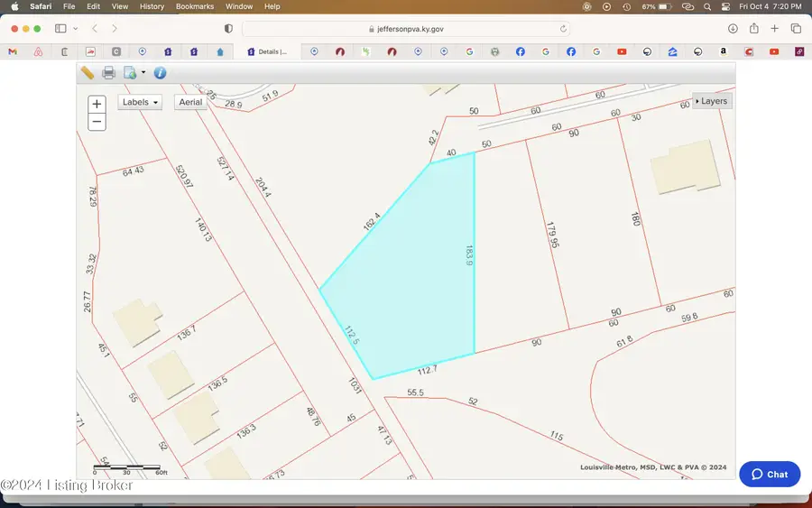The width and height of the screenshot is (812, 508).
Task: Click the 183.9 boundary label
Action: pos(469,255)
